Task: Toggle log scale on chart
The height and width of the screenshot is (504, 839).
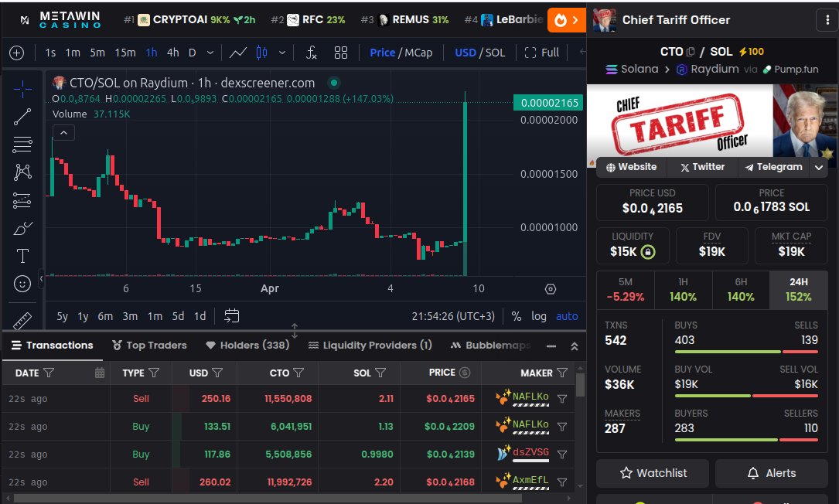Action: coord(539,316)
